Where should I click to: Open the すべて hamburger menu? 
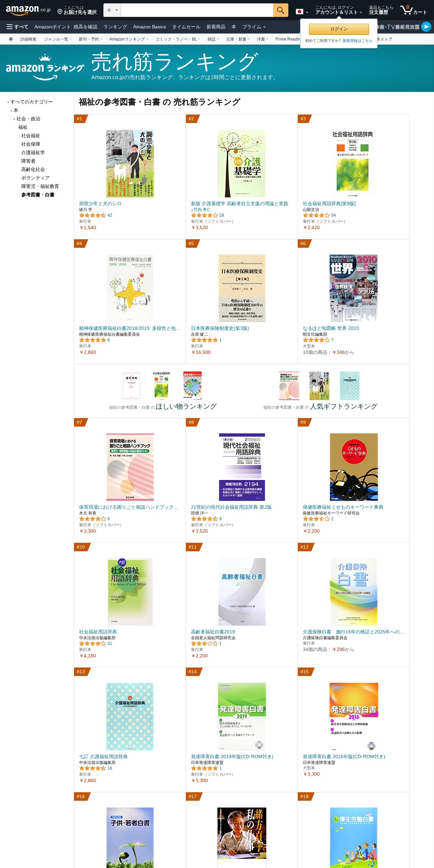click(x=17, y=27)
